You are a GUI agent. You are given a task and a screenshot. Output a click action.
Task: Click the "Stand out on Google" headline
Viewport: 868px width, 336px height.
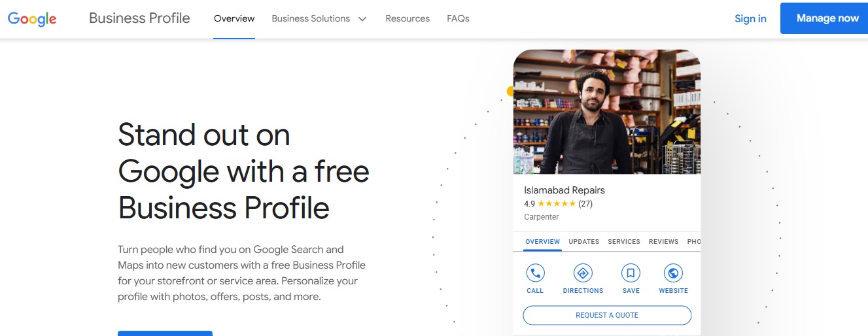point(243,171)
